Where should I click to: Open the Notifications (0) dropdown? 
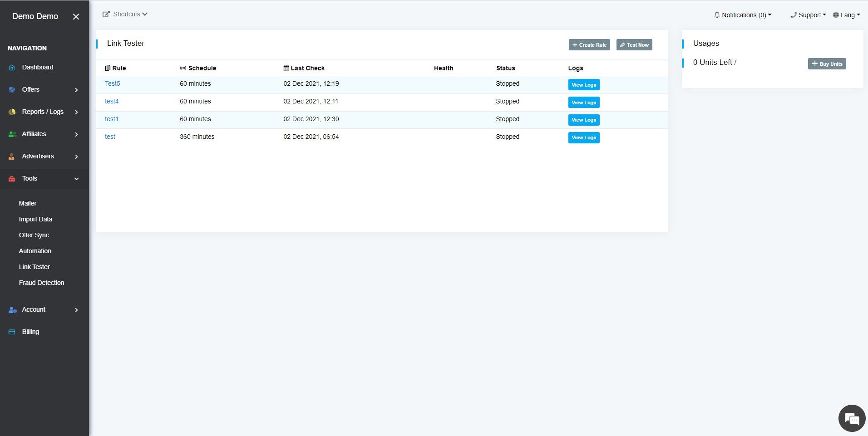(x=743, y=15)
